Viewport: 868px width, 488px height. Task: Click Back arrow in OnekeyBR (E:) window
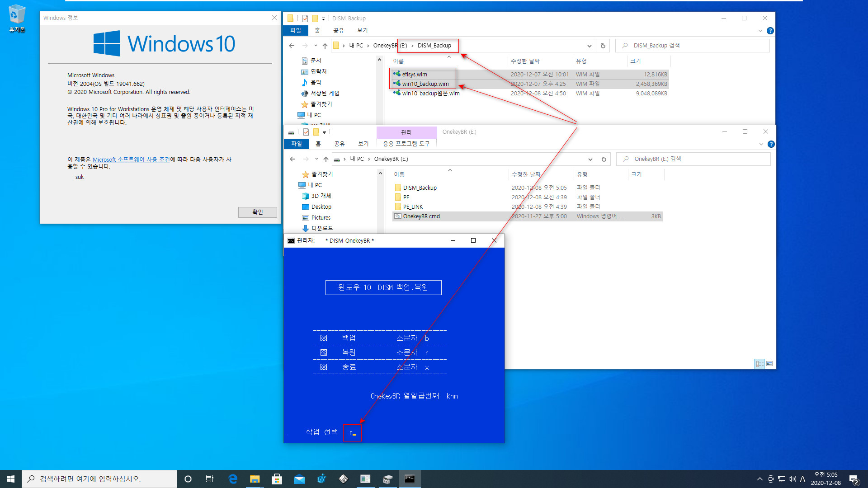click(x=292, y=159)
